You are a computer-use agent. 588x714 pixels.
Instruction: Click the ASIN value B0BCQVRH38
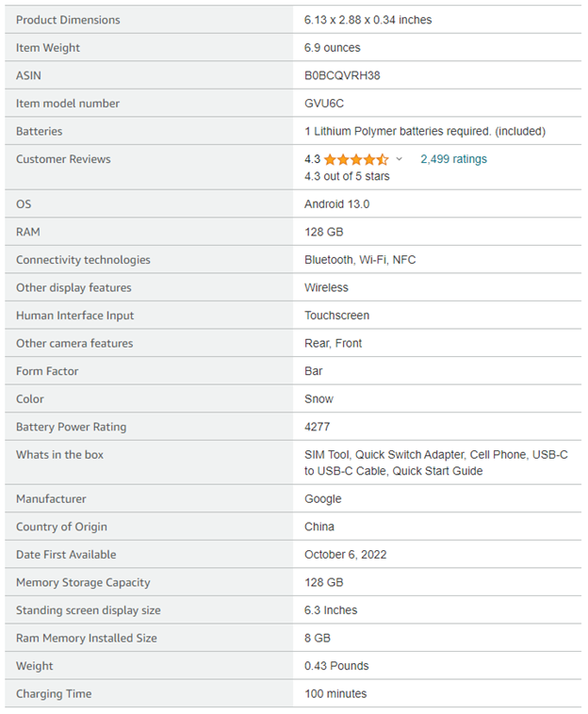(x=342, y=75)
